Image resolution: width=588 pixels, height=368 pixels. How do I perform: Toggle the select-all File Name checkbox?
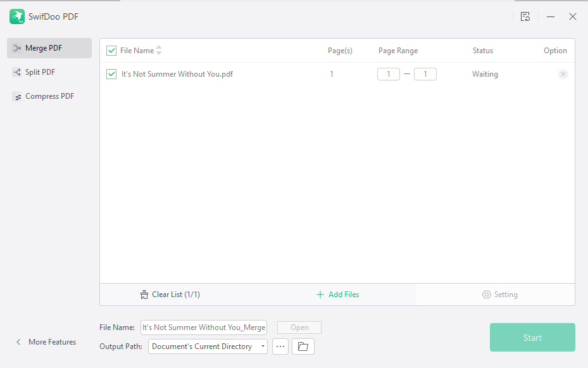coord(111,51)
